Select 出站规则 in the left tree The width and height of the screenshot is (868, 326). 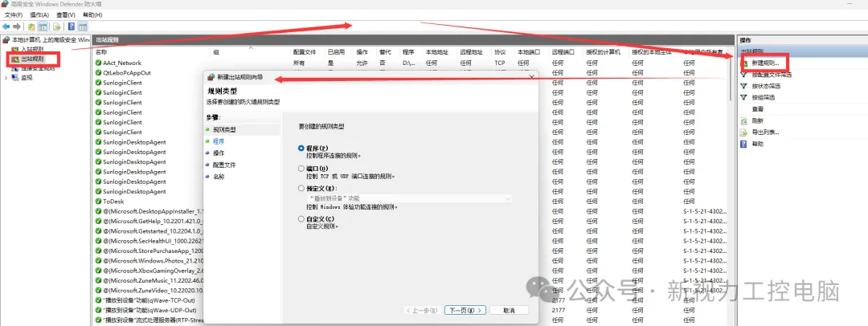click(x=33, y=59)
